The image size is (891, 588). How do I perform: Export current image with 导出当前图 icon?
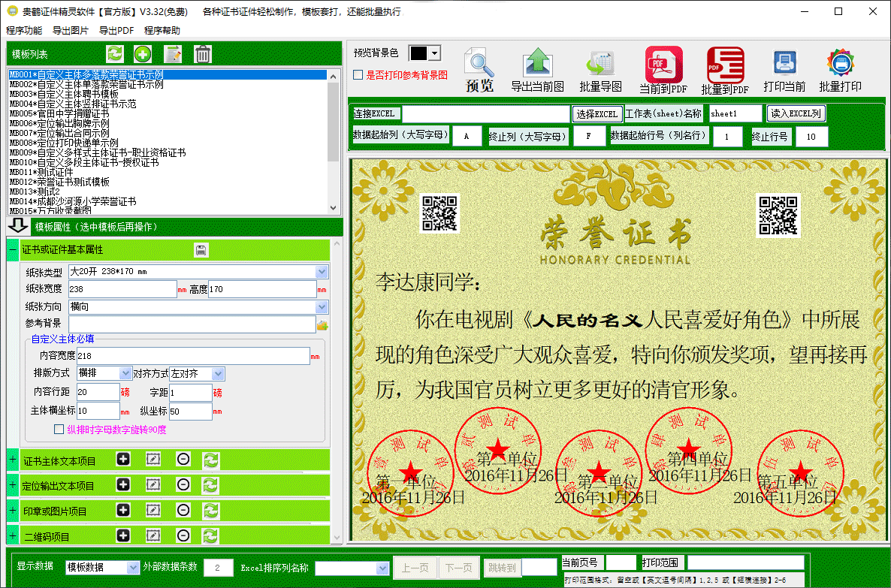coord(538,70)
